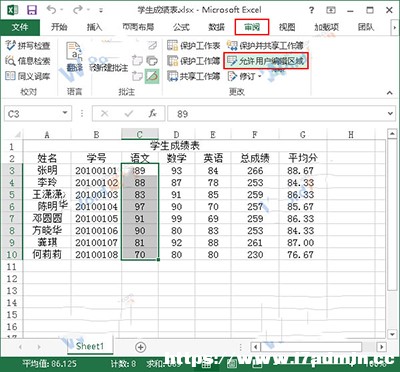The width and height of the screenshot is (400, 372).
Task: Select the cell containing 何莉莉
Action: click(47, 255)
